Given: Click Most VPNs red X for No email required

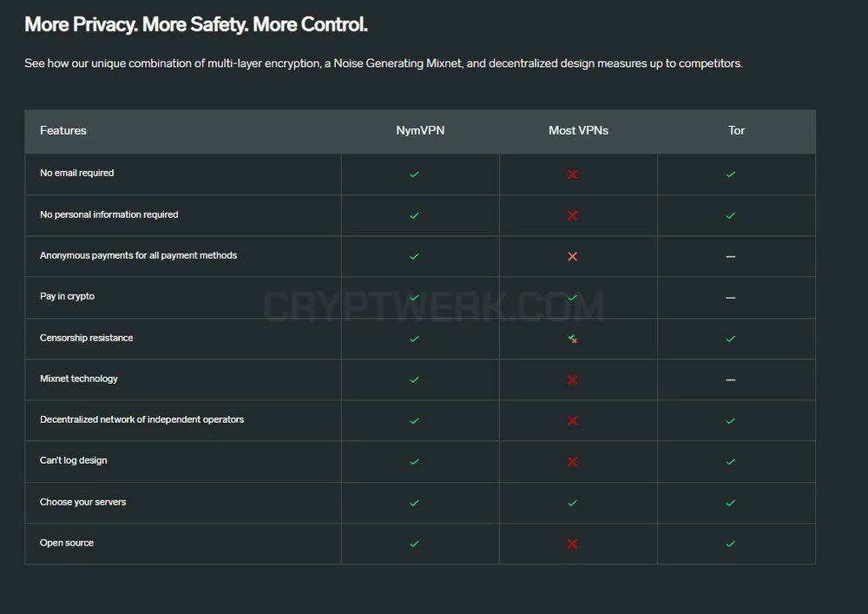Looking at the screenshot, I should 572,175.
